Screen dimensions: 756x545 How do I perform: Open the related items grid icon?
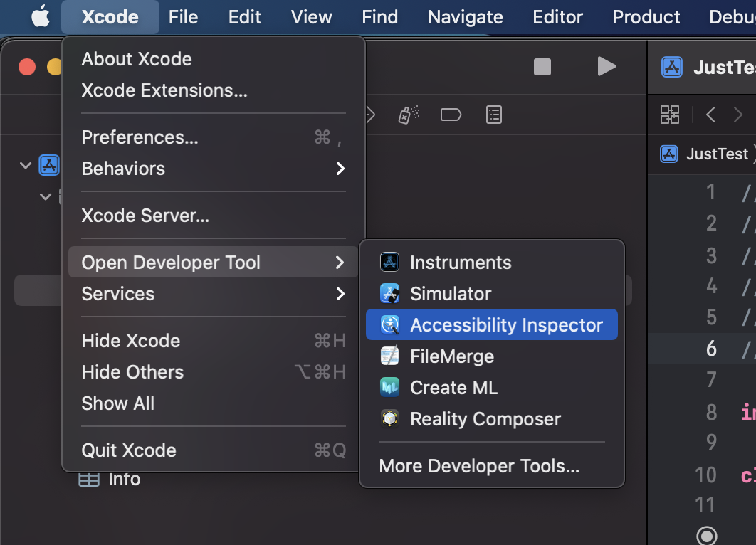click(x=670, y=115)
